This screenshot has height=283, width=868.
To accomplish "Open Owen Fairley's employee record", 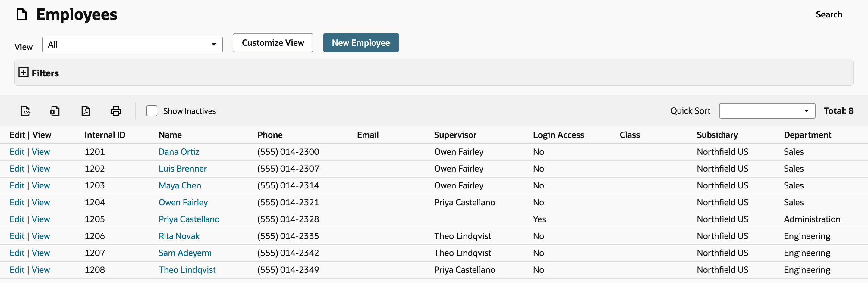I will (x=183, y=202).
